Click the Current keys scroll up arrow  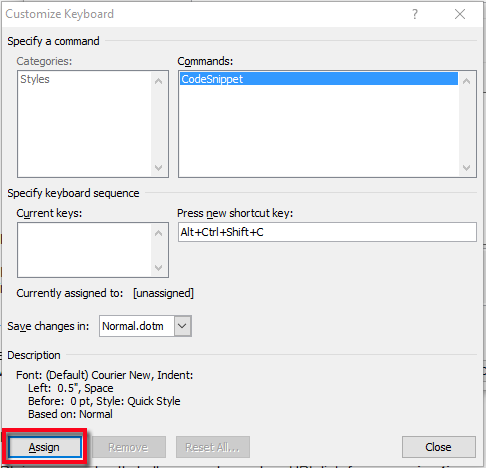pos(159,233)
